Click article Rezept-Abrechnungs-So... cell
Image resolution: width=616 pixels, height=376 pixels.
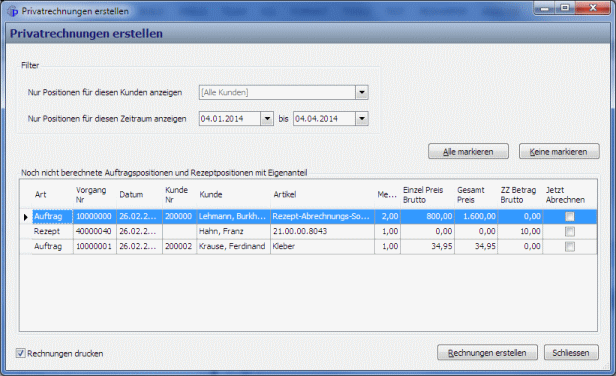tap(323, 216)
